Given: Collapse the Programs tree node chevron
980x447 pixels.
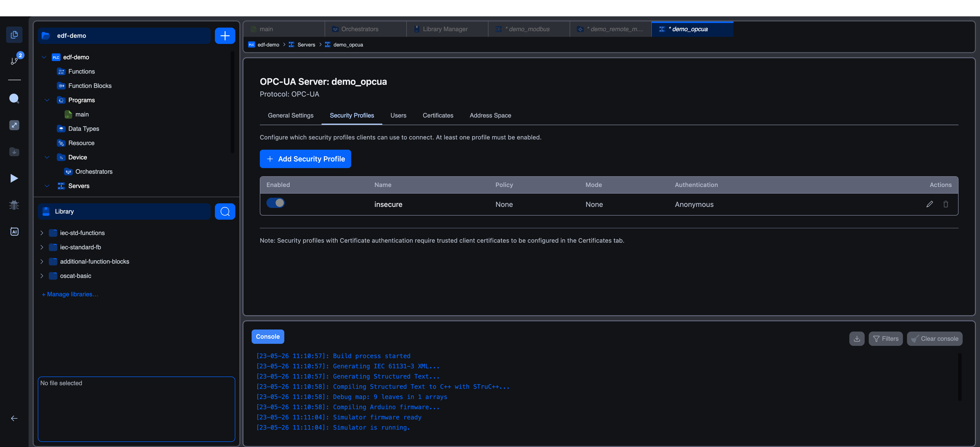Looking at the screenshot, I should [x=47, y=100].
